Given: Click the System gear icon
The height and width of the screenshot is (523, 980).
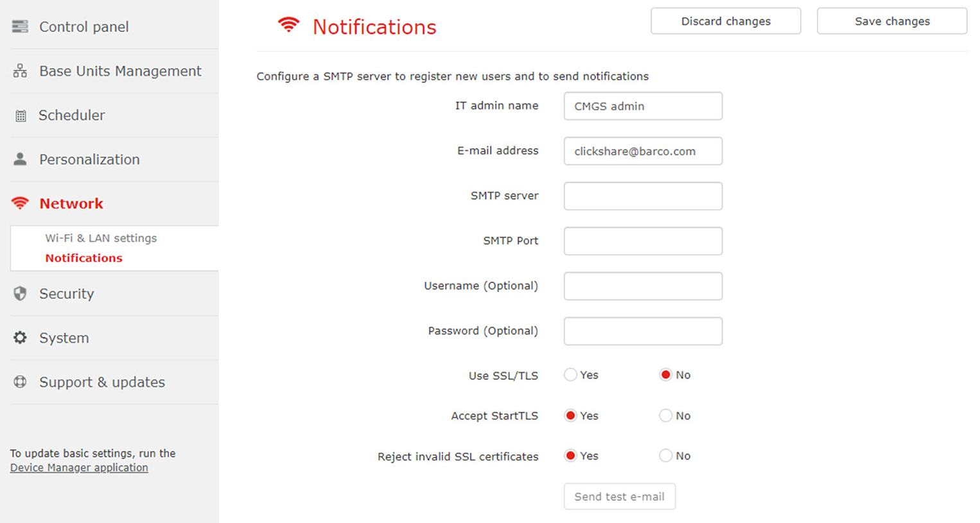Looking at the screenshot, I should [x=20, y=338].
